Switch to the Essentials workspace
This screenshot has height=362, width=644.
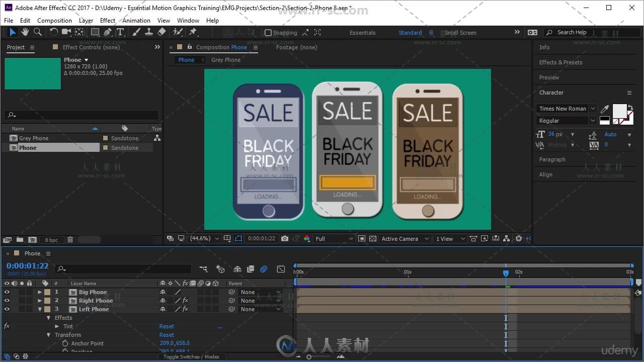point(362,33)
